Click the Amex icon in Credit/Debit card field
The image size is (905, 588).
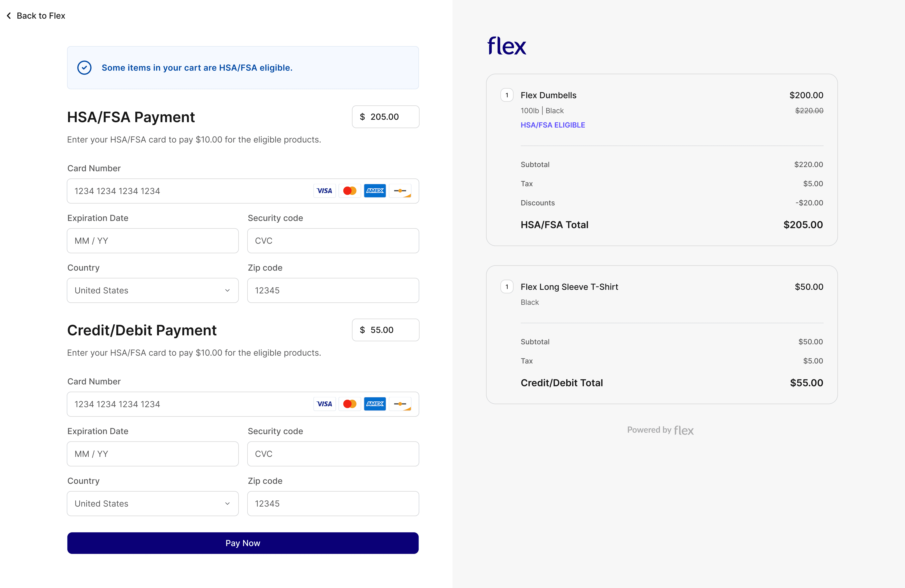[374, 404]
